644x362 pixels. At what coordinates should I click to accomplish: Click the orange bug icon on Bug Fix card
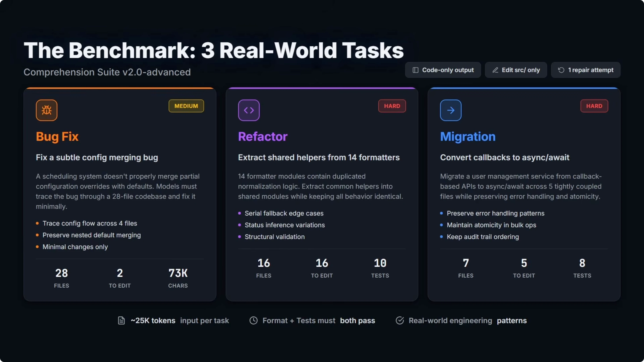[x=47, y=110]
